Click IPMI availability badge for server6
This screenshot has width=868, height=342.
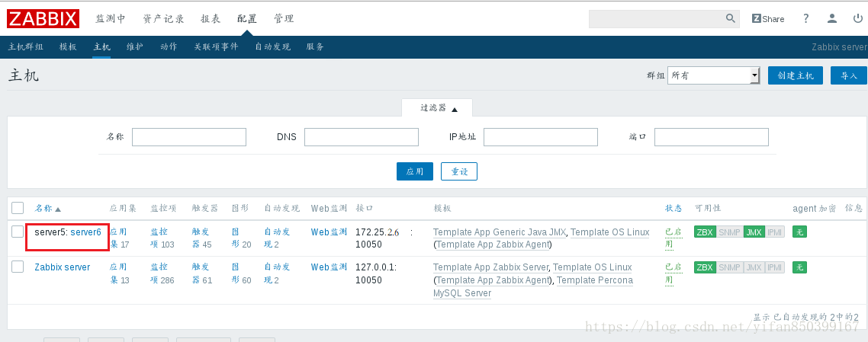point(774,232)
